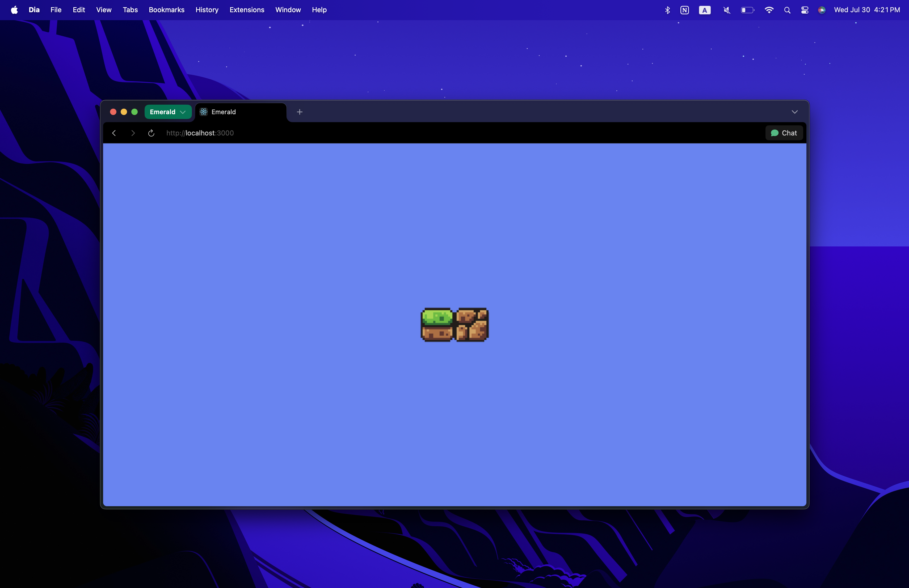This screenshot has width=909, height=588.
Task: Click the grass block tile sprite
Action: (x=437, y=325)
